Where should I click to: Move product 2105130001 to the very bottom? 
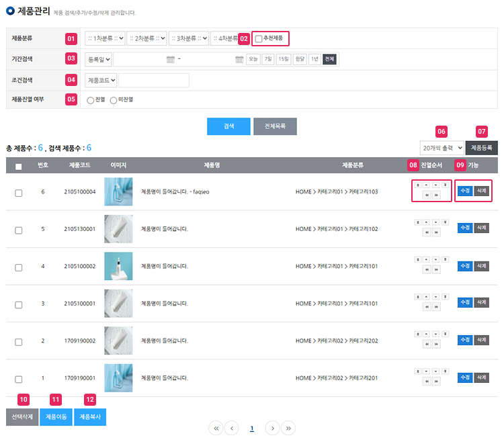tap(445, 222)
